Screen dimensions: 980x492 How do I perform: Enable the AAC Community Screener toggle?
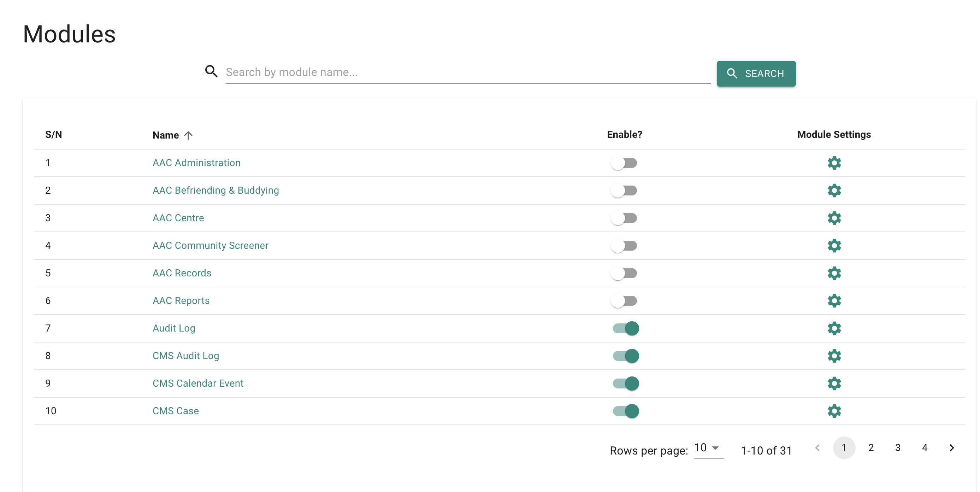point(624,245)
